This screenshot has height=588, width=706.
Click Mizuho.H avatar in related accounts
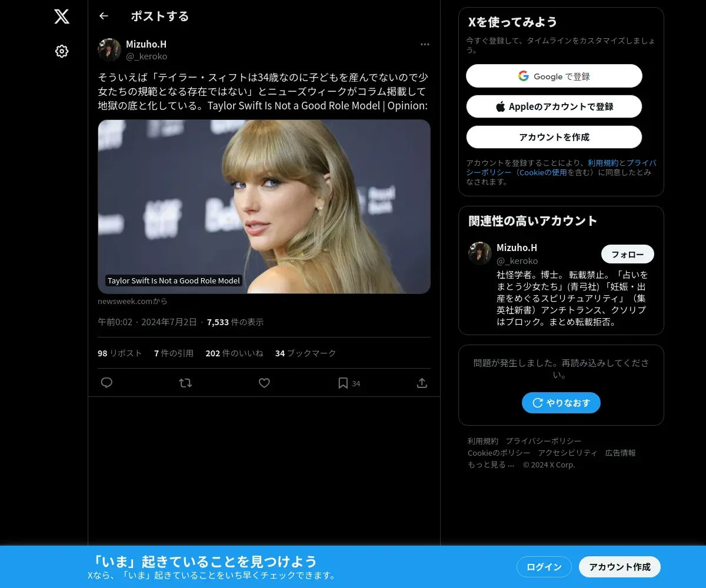coord(480,253)
